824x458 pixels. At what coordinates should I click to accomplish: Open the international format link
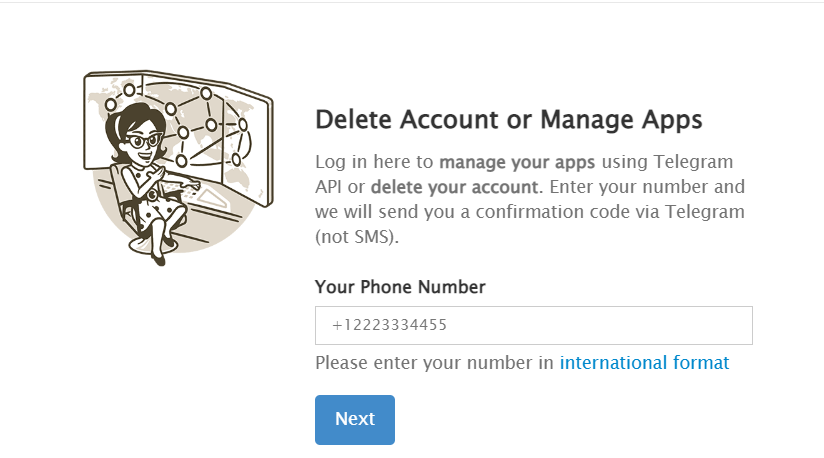pos(644,362)
